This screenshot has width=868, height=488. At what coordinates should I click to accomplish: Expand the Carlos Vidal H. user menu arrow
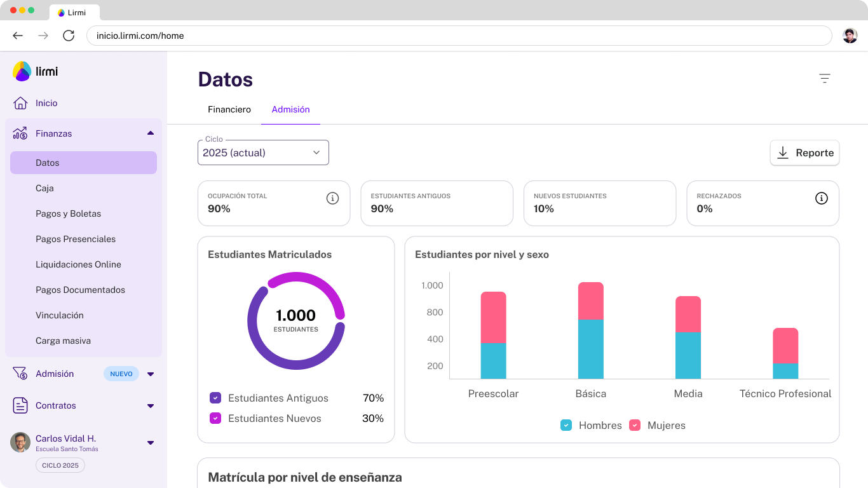151,443
